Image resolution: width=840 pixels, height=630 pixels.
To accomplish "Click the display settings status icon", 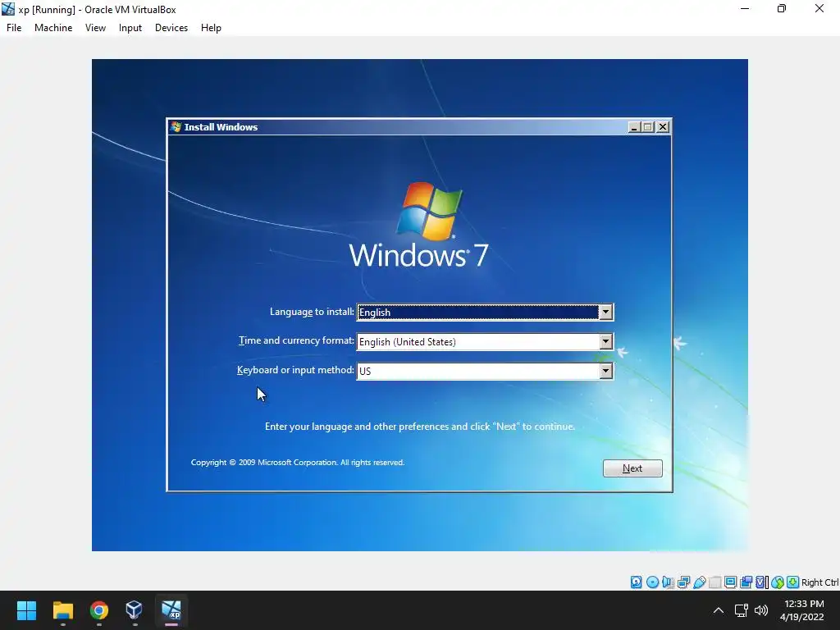I will 730,582.
